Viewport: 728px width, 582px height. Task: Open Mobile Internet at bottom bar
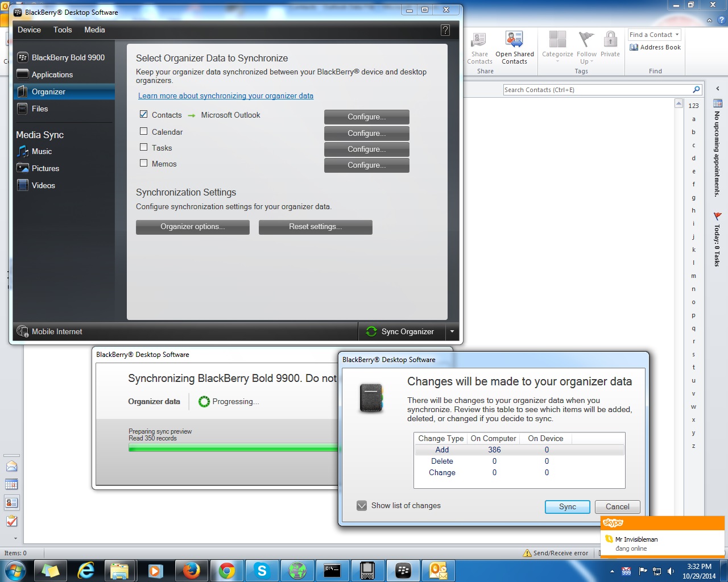49,331
